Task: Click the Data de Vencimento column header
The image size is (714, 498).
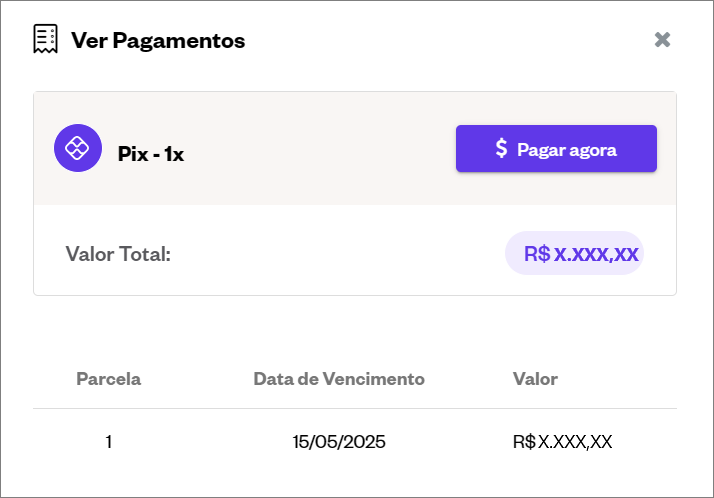Action: click(339, 379)
